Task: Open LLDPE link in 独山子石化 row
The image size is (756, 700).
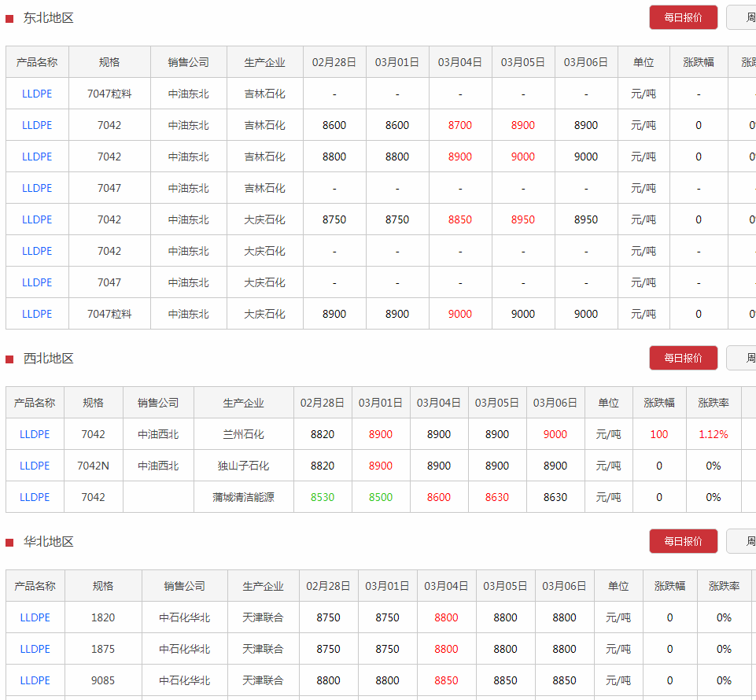Action: [35, 466]
